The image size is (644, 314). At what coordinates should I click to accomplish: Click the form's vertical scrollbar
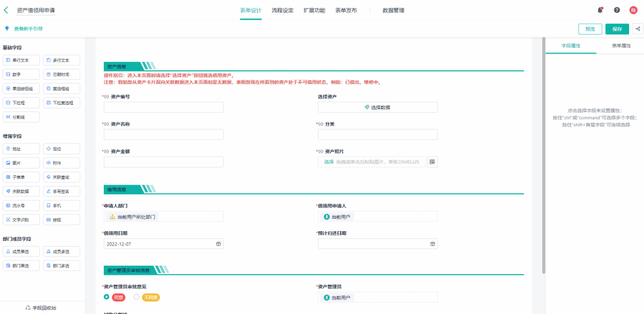point(543,155)
